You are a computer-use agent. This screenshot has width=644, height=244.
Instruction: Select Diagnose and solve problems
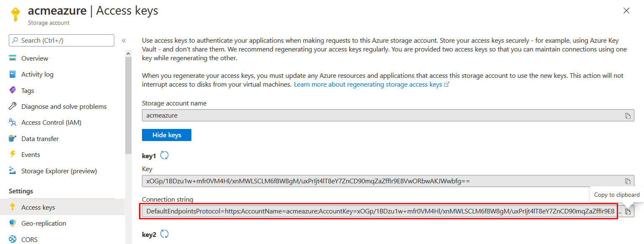click(64, 107)
